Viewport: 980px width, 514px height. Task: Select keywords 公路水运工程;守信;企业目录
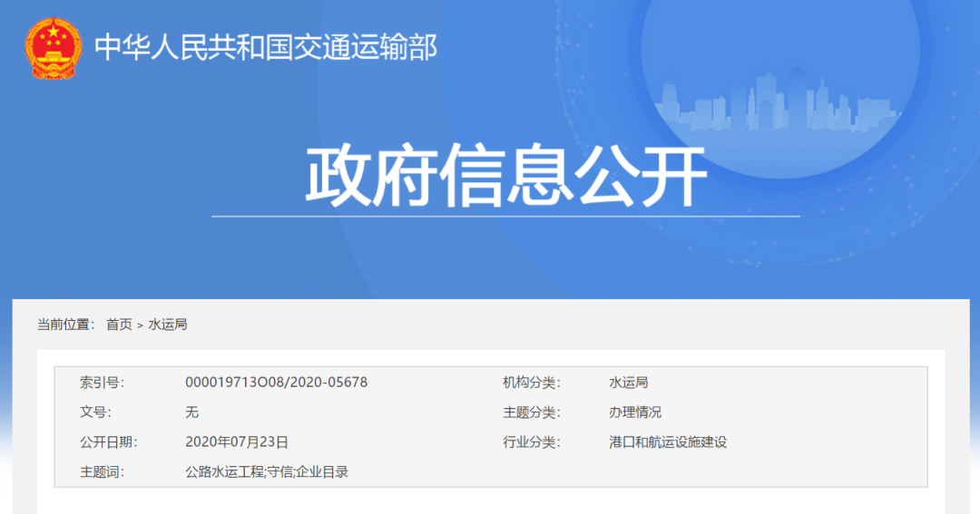[x=267, y=472]
